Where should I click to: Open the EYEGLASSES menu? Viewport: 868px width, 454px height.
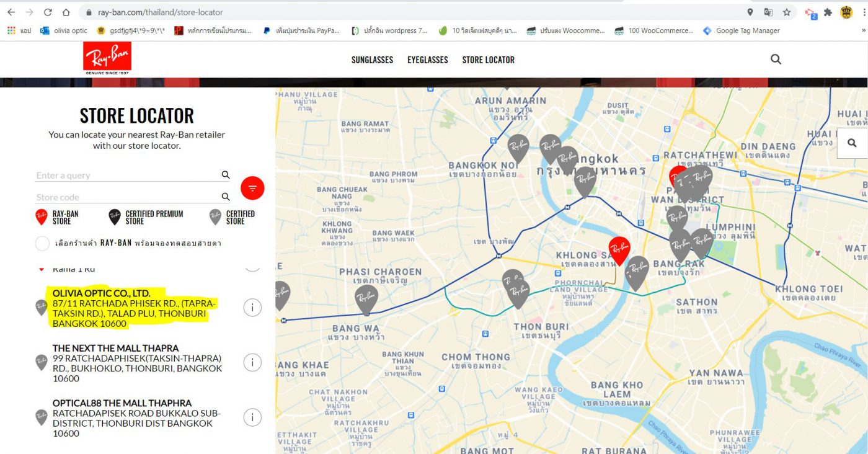[x=428, y=60]
